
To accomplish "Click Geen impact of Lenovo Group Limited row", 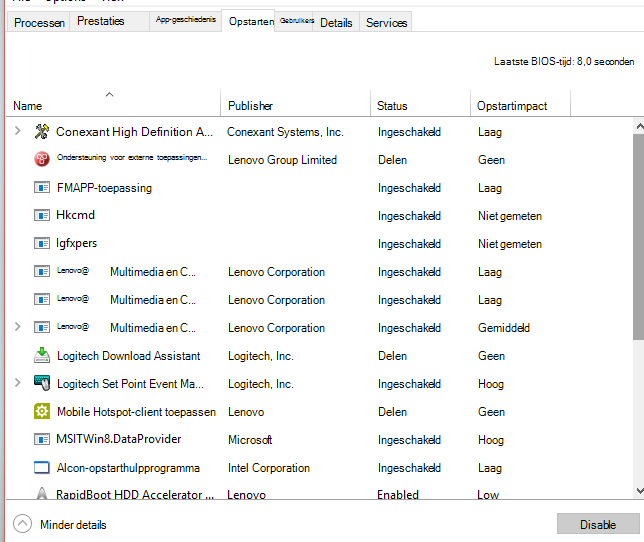I will (x=491, y=160).
